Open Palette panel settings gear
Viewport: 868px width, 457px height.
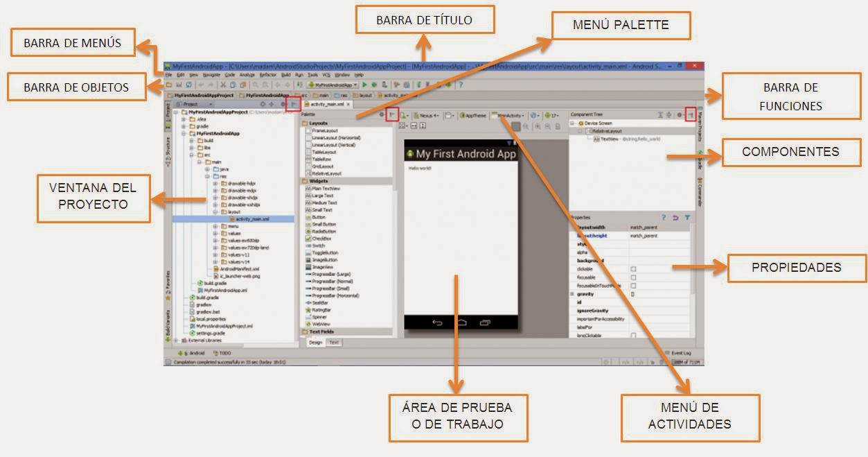point(382,114)
